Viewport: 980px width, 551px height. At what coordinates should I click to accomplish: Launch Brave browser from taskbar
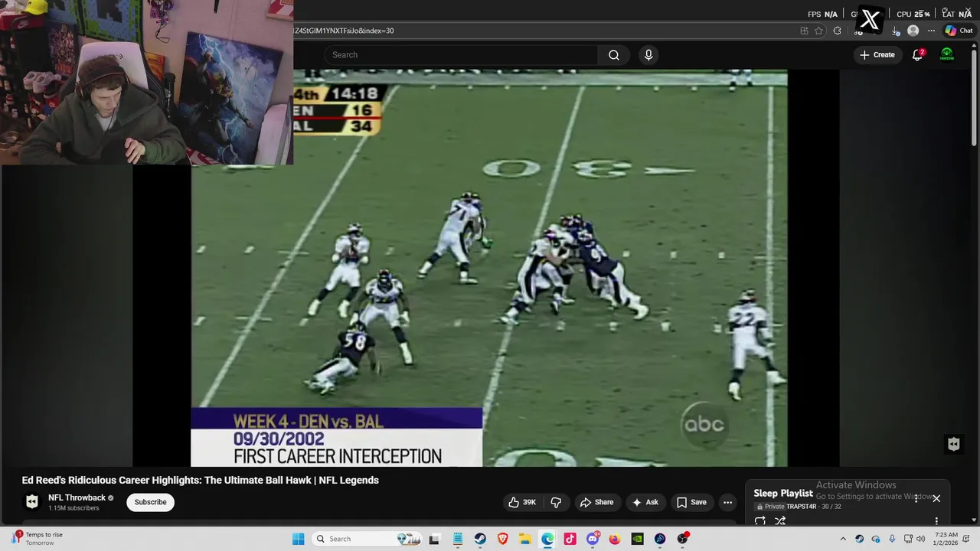[502, 539]
